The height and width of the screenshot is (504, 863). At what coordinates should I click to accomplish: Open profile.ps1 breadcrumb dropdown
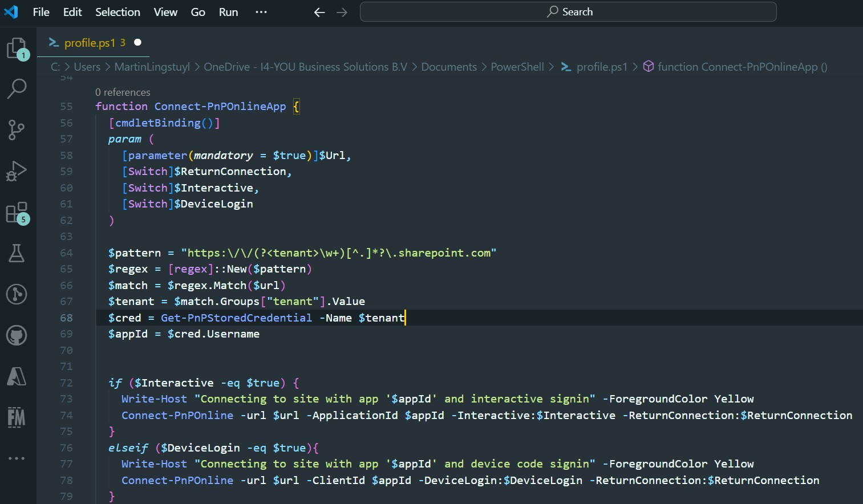click(x=602, y=67)
